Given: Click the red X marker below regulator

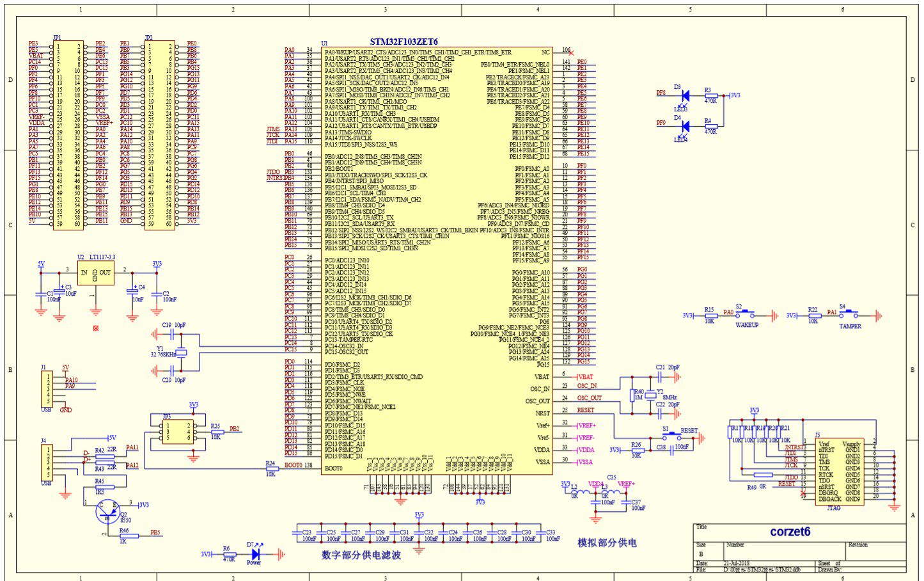Looking at the screenshot, I should point(96,328).
